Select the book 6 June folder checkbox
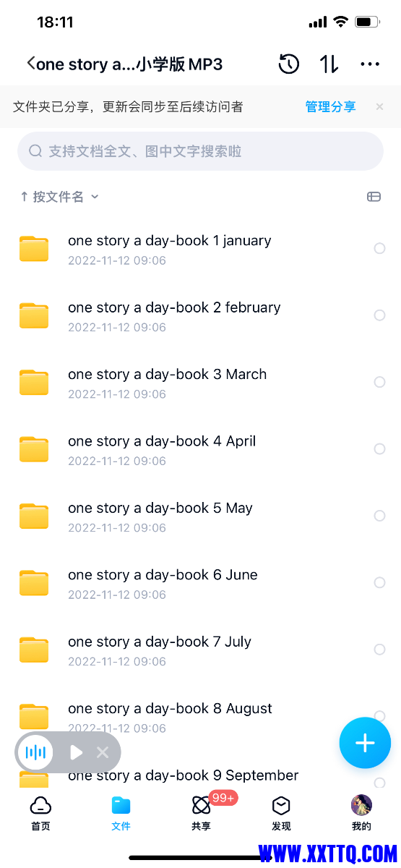Image resolution: width=401 pixels, height=868 pixels. tap(379, 583)
